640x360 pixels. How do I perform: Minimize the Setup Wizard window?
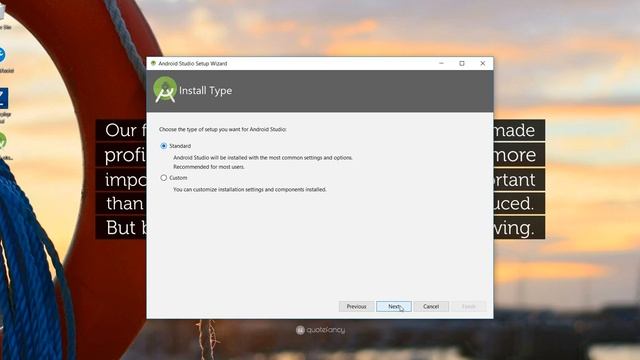click(x=441, y=63)
